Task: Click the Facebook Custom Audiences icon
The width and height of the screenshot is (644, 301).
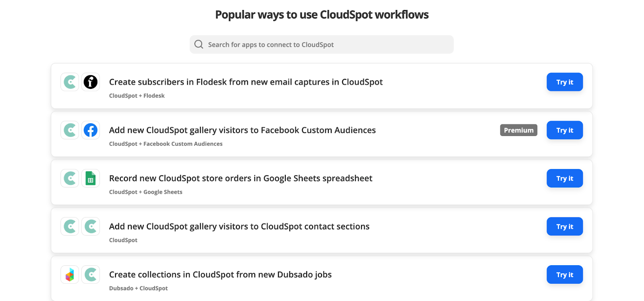Action: (91, 130)
